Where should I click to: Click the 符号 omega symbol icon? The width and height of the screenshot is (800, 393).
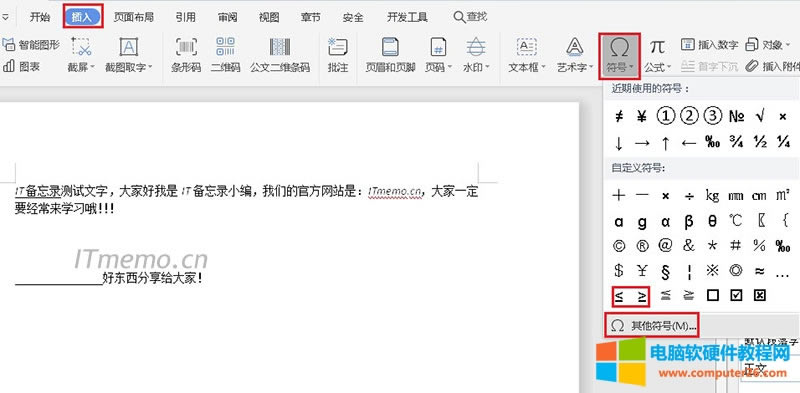(x=619, y=47)
